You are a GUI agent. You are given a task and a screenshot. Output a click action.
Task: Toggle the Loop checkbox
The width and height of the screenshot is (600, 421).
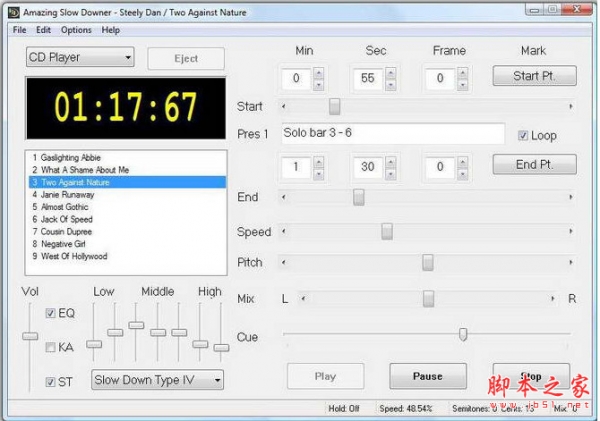523,135
